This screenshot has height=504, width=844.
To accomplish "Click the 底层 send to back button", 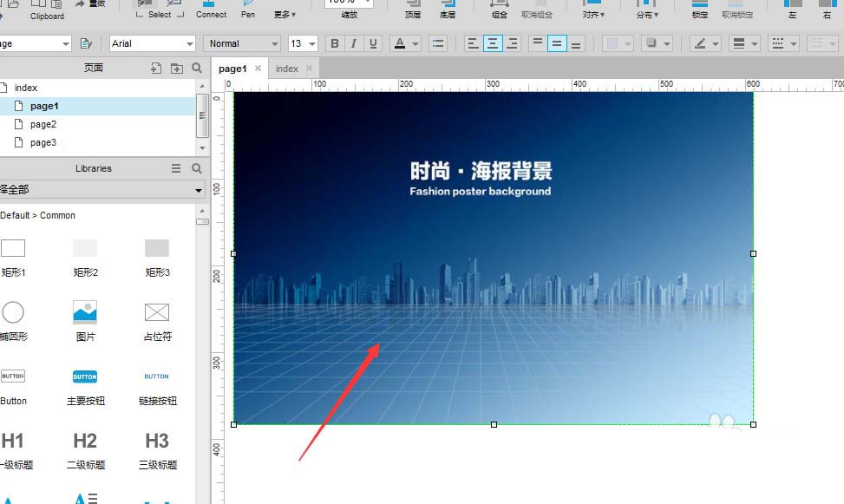I will click(448, 10).
